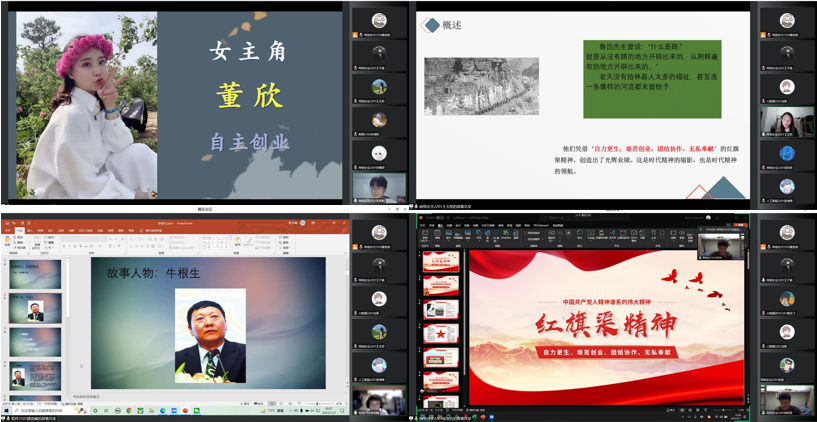Image resolution: width=817 pixels, height=422 pixels.
Task: Click the black-and-white cliff photo
Action: coord(481,86)
